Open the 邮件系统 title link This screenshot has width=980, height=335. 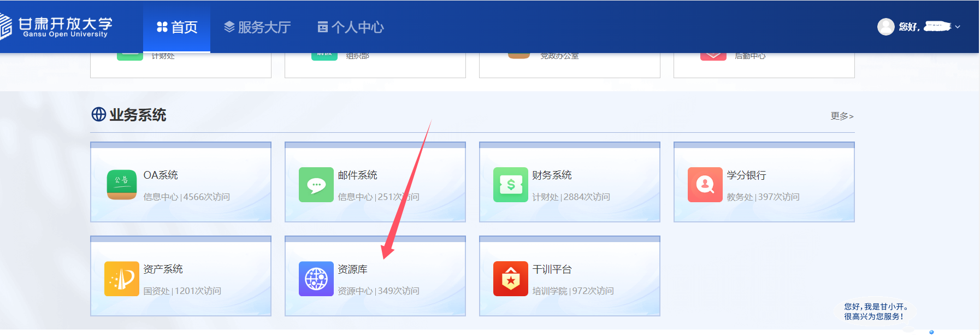357,175
